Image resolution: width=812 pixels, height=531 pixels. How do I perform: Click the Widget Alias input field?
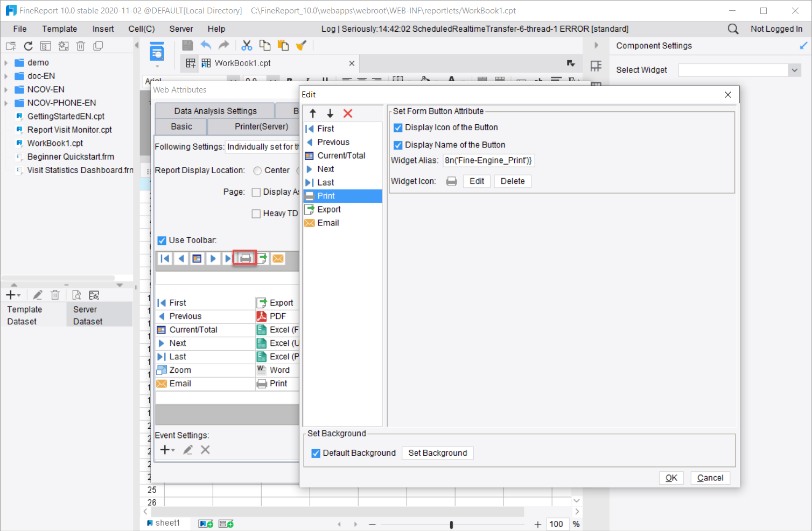[x=489, y=160]
